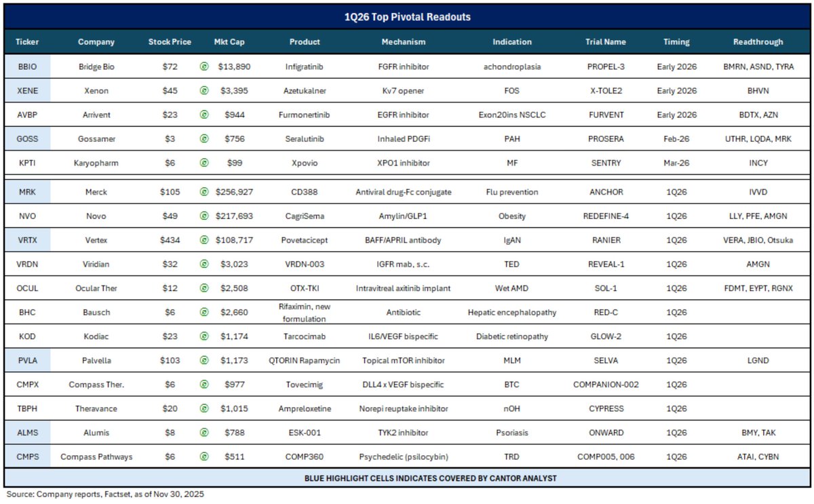Screen dimensions: 814x504
Task: Click the $13,890 market cap value
Action: click(236, 67)
